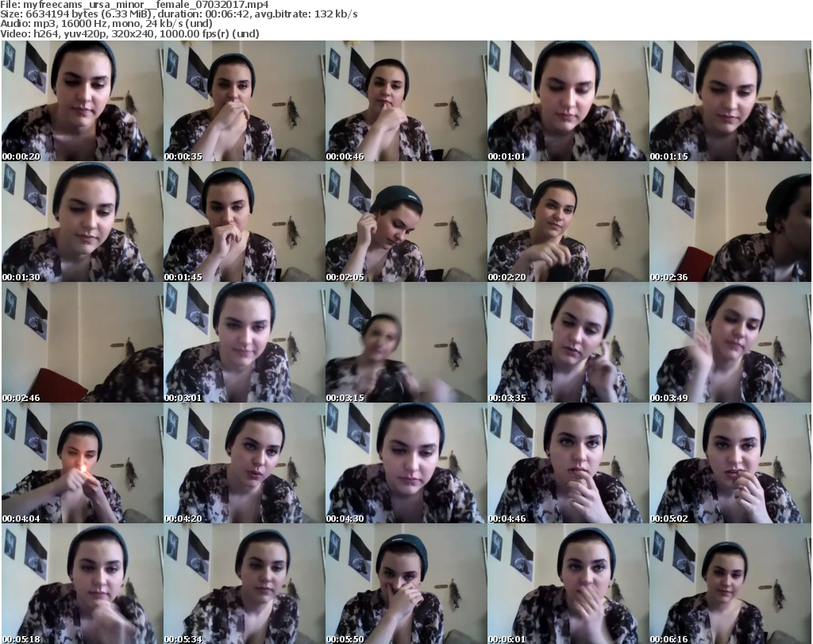The image size is (813, 644).
Task: Click the File name header line
Action: click(134, 5)
